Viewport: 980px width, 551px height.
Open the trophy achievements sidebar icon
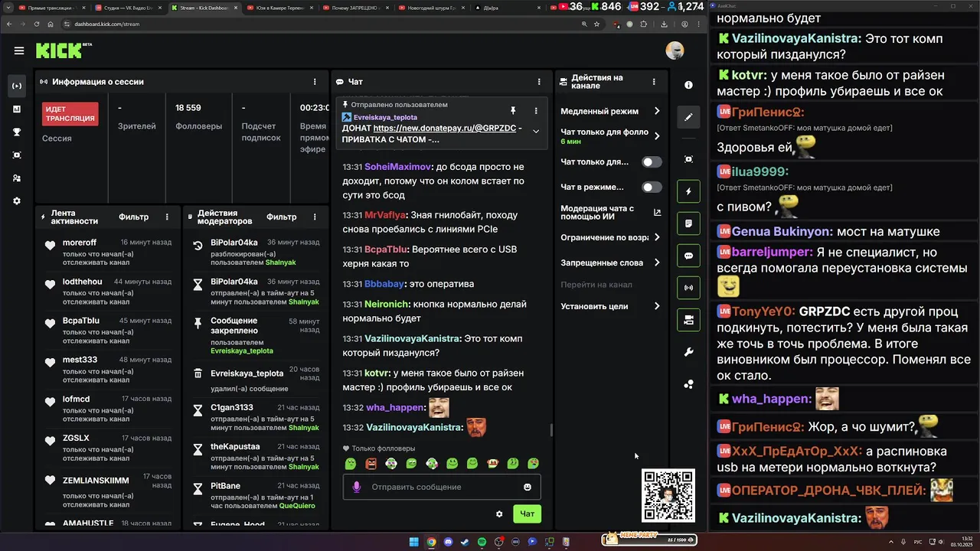pos(17,132)
